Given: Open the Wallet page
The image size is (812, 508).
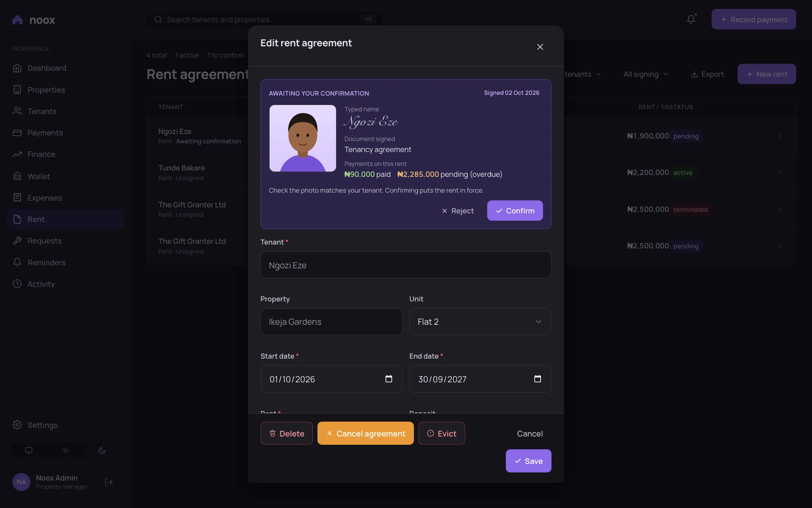Looking at the screenshot, I should [x=65, y=176].
